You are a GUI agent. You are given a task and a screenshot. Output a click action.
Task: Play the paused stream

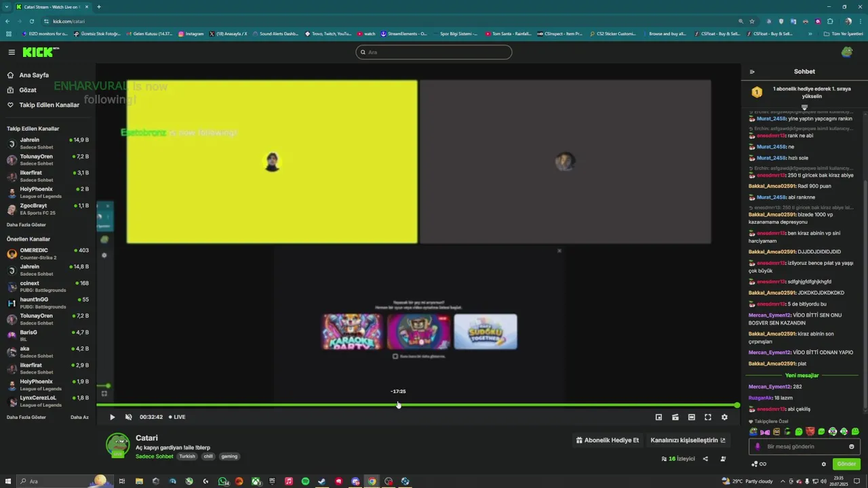coord(113,417)
